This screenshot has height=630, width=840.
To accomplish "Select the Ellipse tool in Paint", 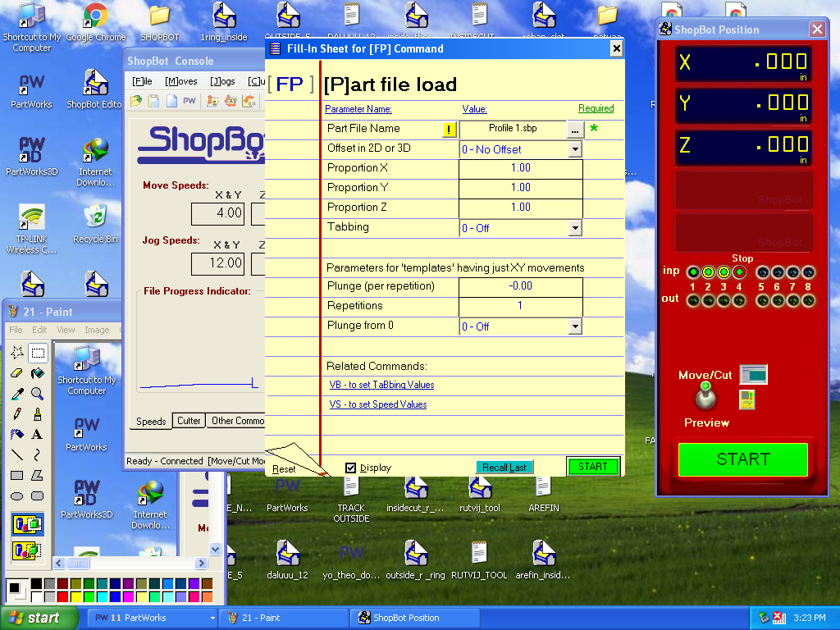I will click(17, 496).
